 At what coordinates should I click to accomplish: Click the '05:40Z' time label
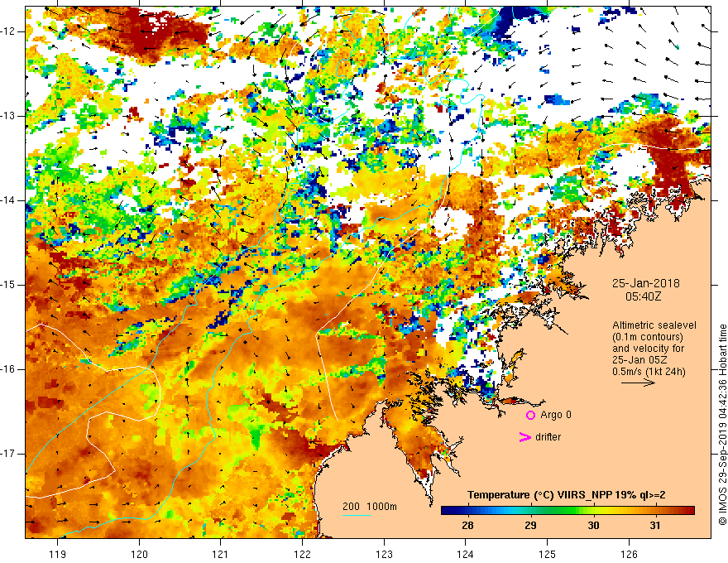coord(643,296)
